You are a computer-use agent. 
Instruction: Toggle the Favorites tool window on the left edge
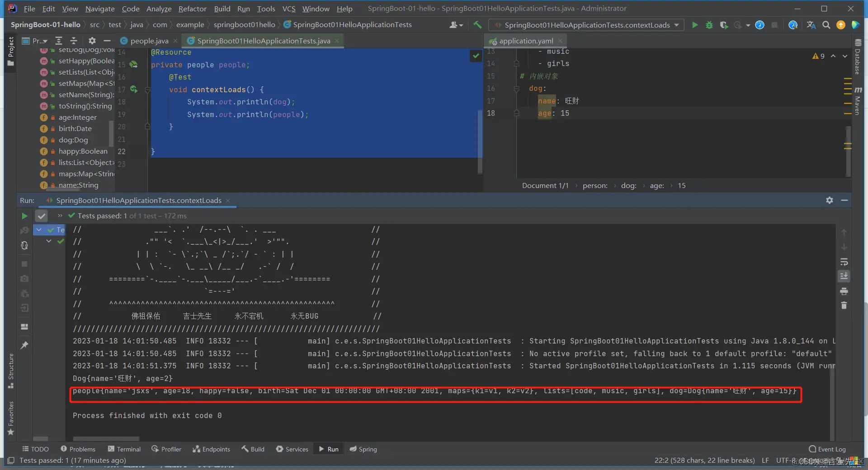pos(11,418)
